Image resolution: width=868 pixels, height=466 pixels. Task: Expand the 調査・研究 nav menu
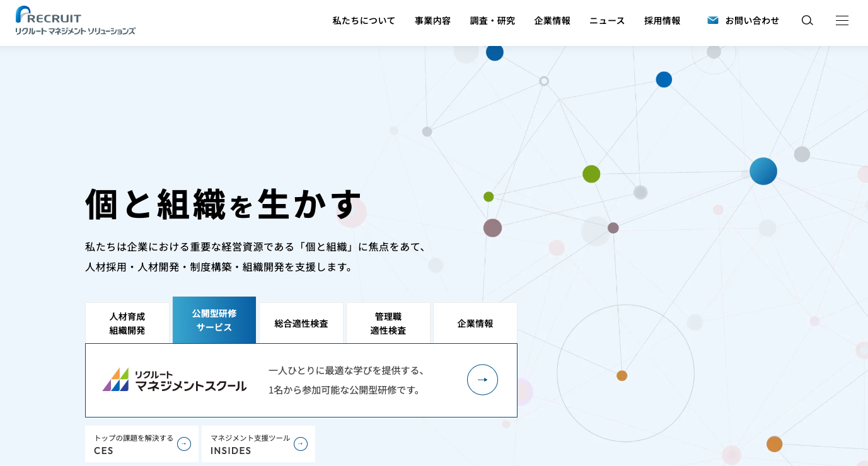(x=492, y=20)
